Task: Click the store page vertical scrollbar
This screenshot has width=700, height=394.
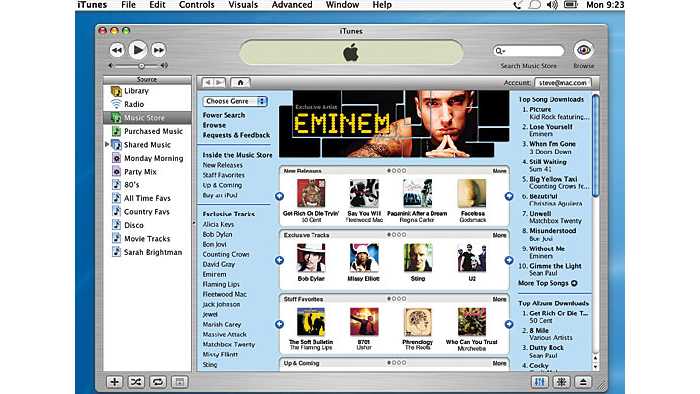Action: pos(595,145)
